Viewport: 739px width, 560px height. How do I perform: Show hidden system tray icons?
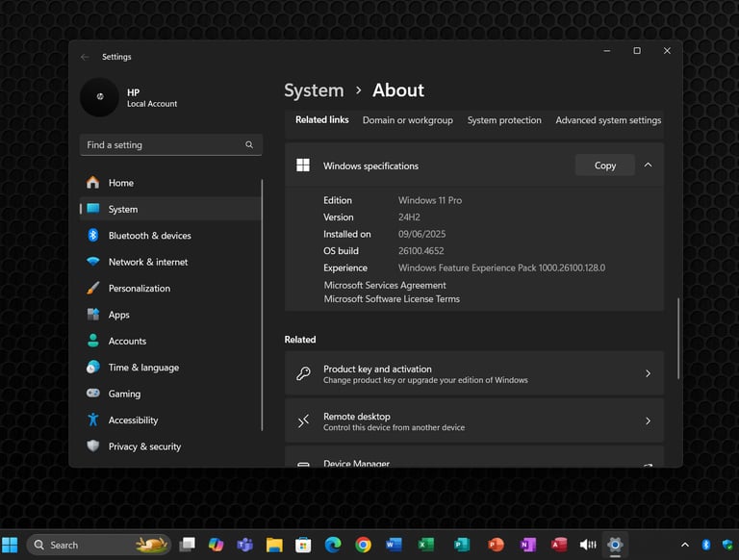pos(685,545)
